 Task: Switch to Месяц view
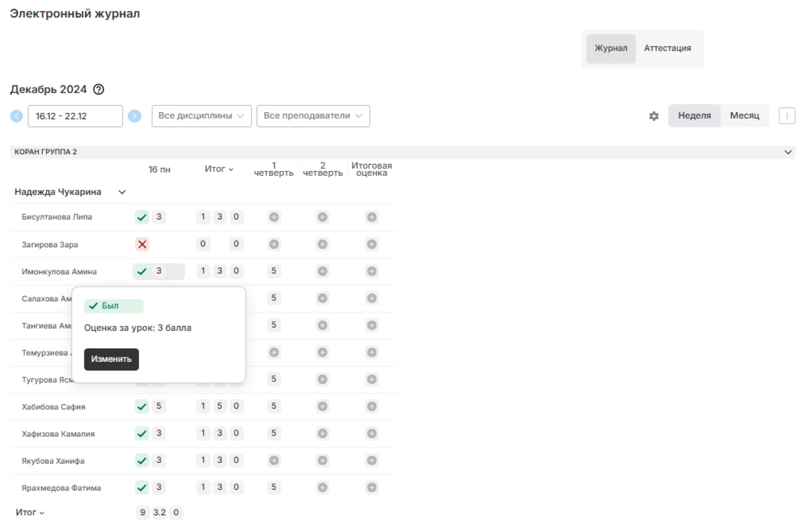pos(744,116)
